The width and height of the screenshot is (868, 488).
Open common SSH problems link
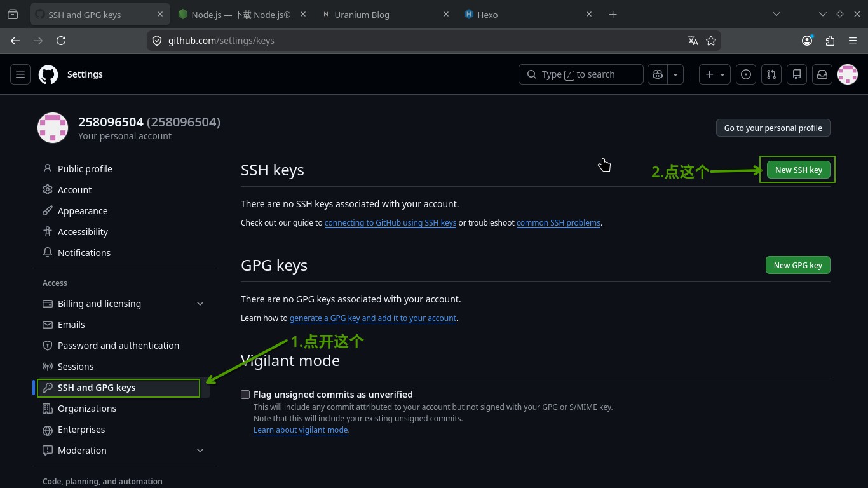(x=559, y=223)
